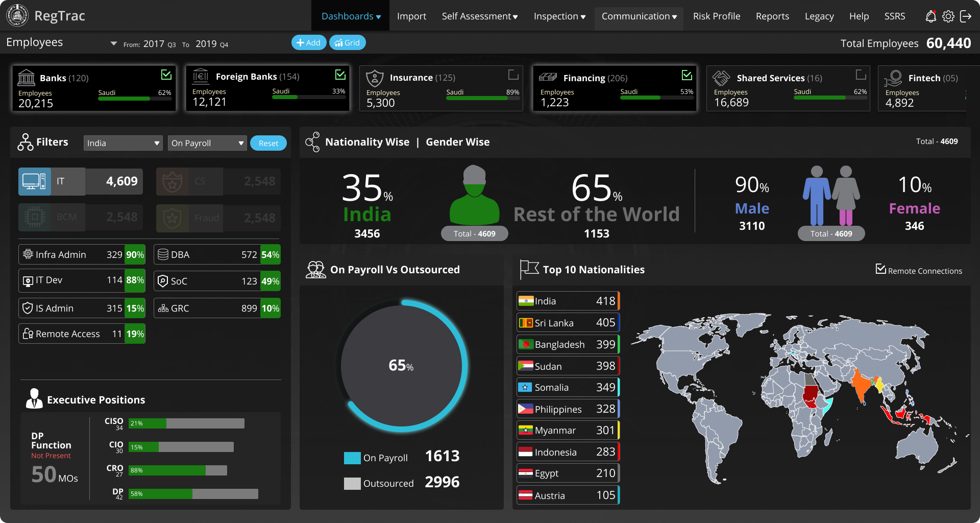
Task: Enable the Insurance category checkbox
Action: click(513, 75)
